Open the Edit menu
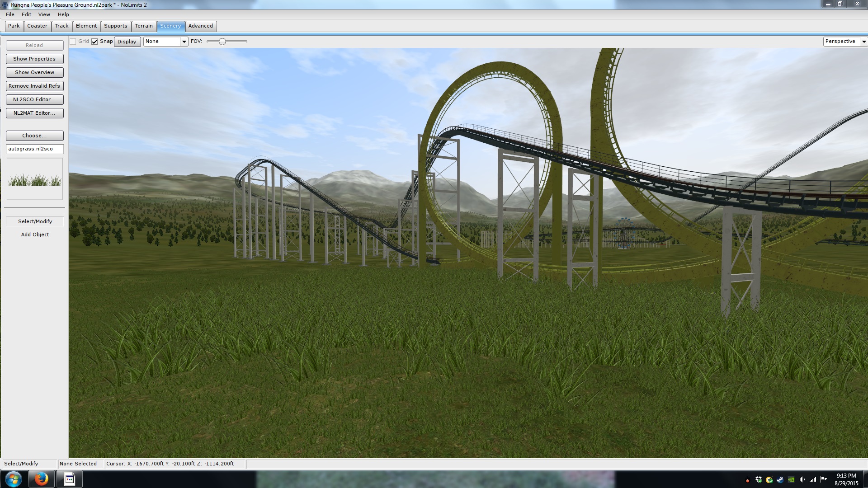 pyautogui.click(x=26, y=14)
